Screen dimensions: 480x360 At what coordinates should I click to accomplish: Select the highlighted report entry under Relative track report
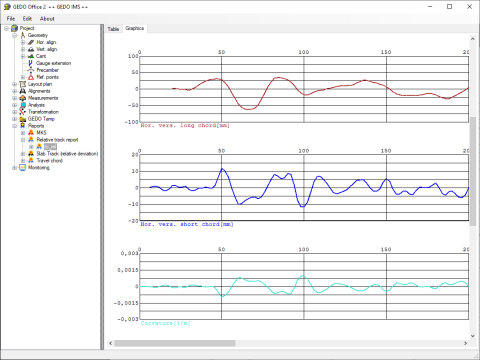tap(50, 147)
